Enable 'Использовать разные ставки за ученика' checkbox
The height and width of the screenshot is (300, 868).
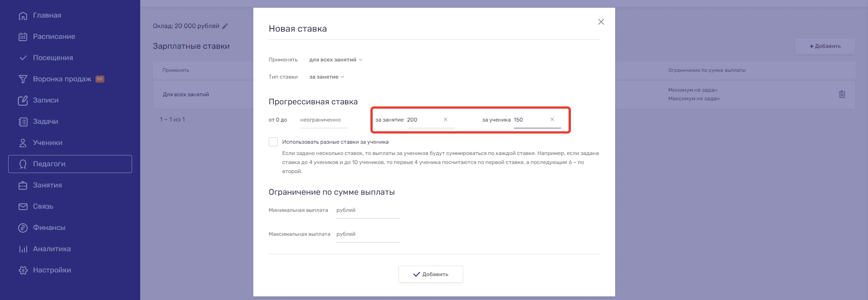273,142
